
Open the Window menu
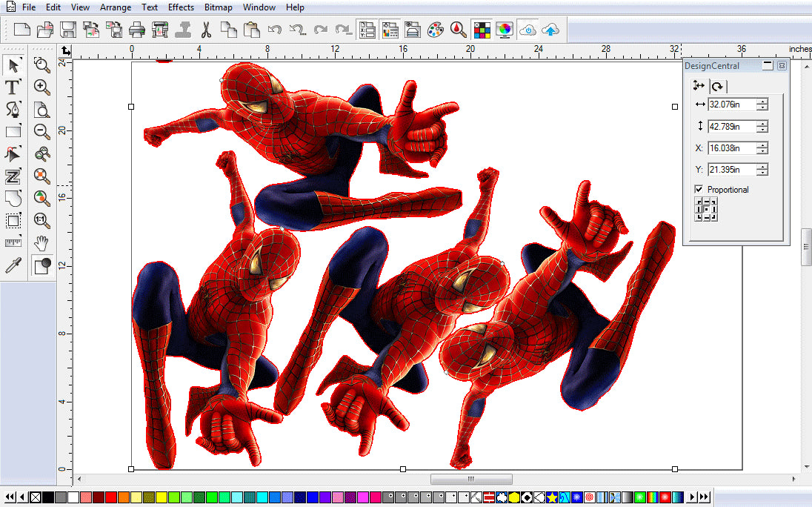tap(259, 7)
